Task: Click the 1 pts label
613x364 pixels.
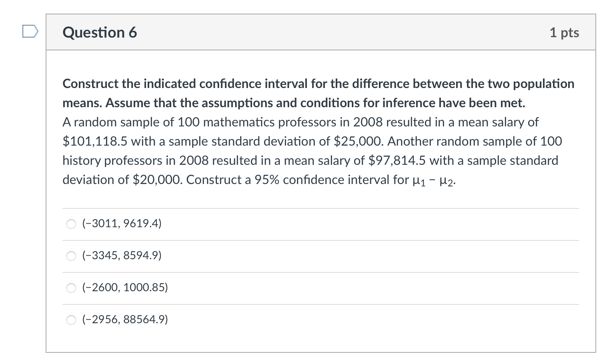Action: pos(565,33)
